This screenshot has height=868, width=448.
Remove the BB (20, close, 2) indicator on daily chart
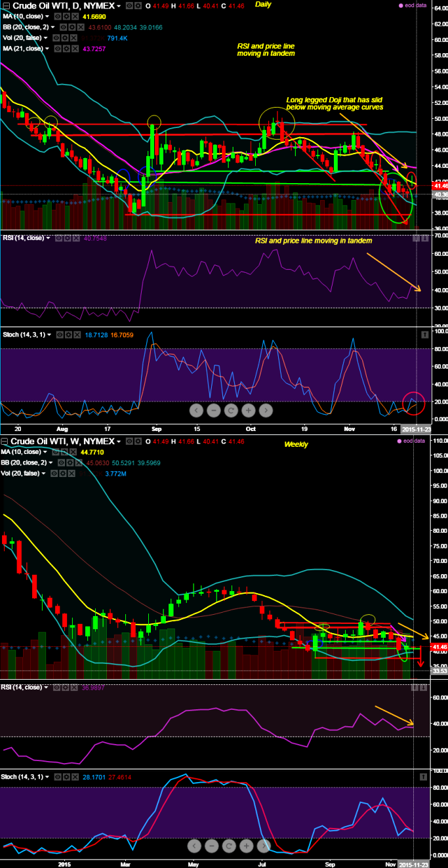(81, 27)
